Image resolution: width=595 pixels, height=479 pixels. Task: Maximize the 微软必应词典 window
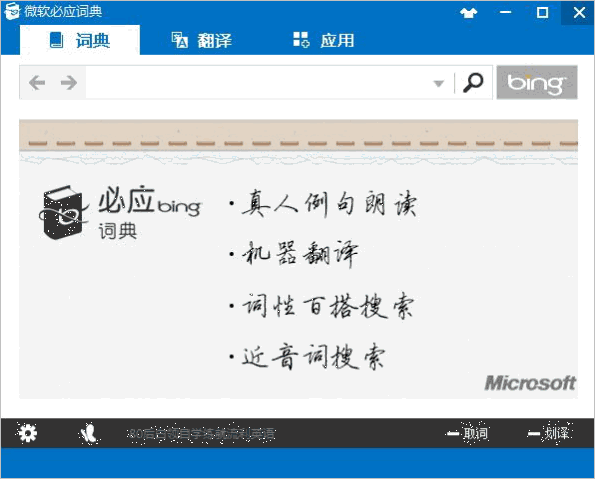542,13
